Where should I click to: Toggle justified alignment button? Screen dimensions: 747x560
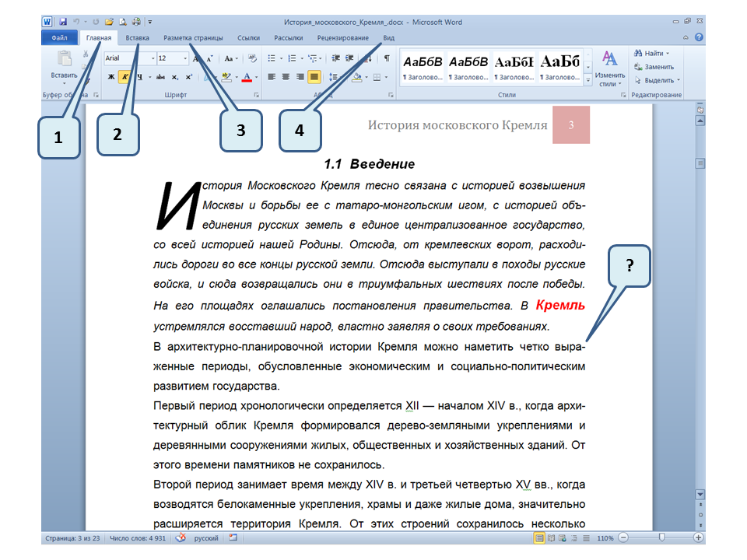[x=314, y=77]
